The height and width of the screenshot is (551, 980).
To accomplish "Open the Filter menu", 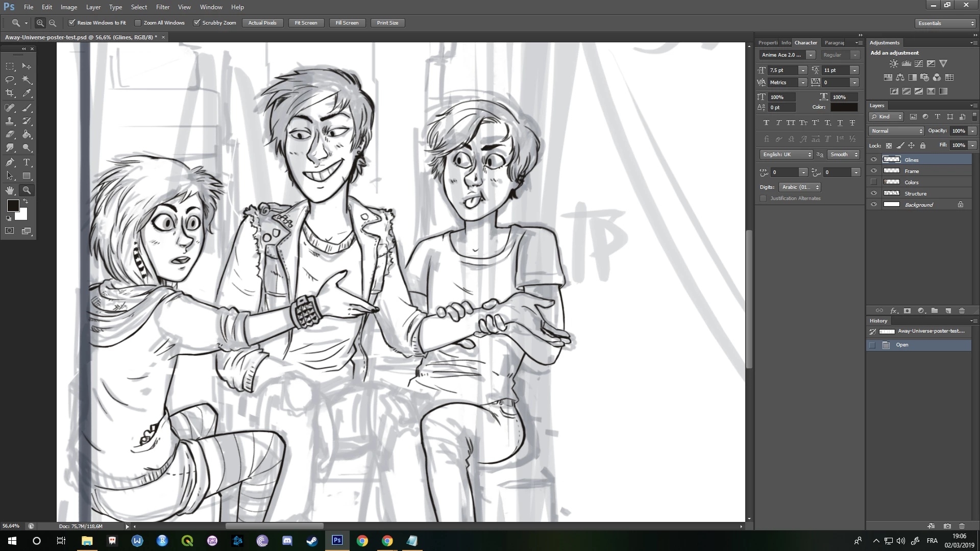I will tap(163, 7).
